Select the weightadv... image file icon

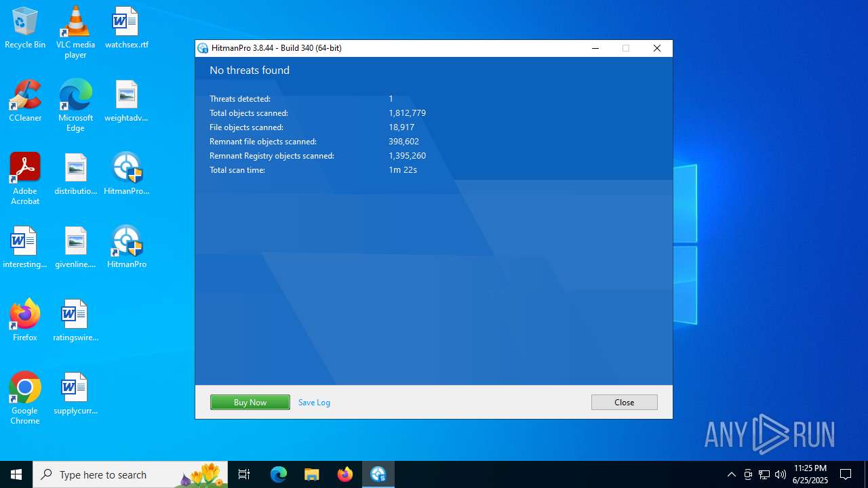tap(126, 101)
